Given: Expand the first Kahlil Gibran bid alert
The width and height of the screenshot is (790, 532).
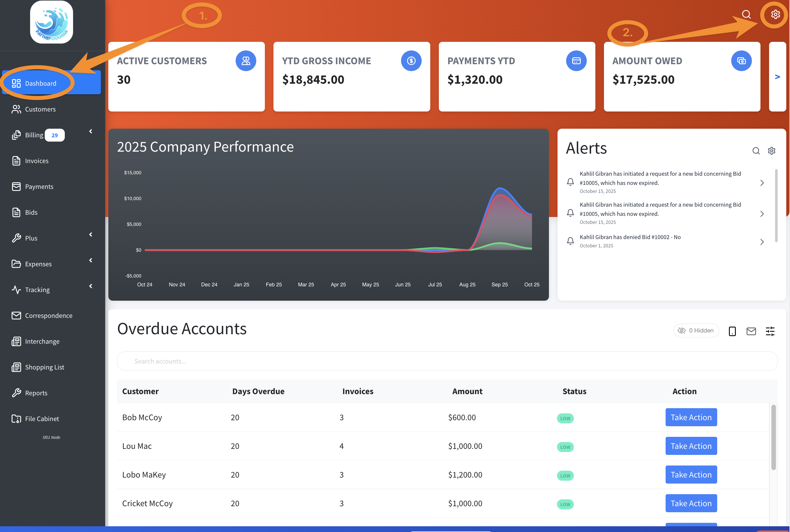Looking at the screenshot, I should click(x=762, y=183).
